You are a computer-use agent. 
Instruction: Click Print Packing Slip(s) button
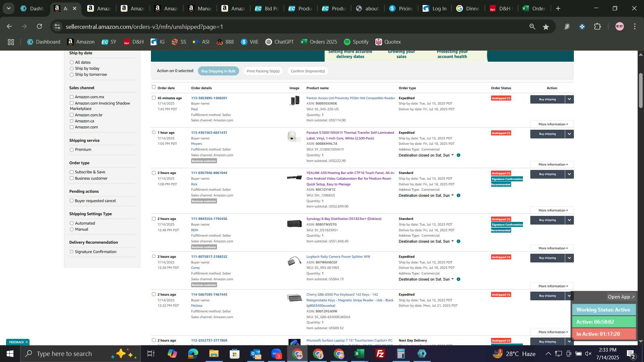click(x=263, y=71)
